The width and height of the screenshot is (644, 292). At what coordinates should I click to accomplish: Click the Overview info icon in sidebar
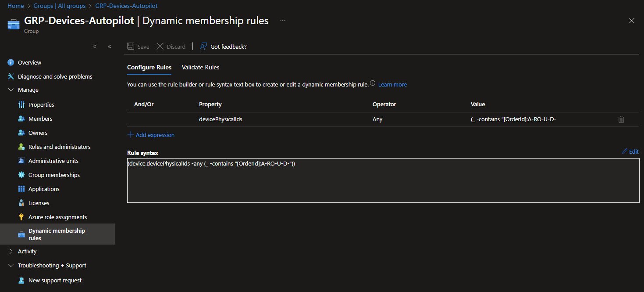[x=11, y=63]
